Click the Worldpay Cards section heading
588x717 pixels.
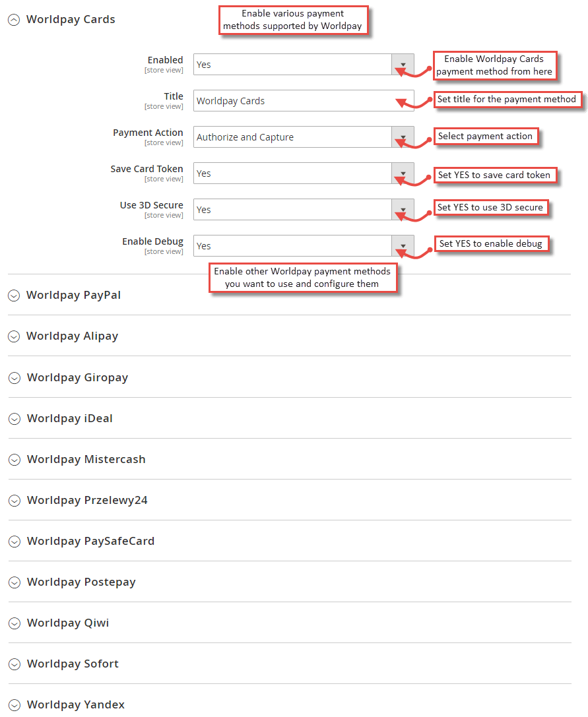pos(71,20)
